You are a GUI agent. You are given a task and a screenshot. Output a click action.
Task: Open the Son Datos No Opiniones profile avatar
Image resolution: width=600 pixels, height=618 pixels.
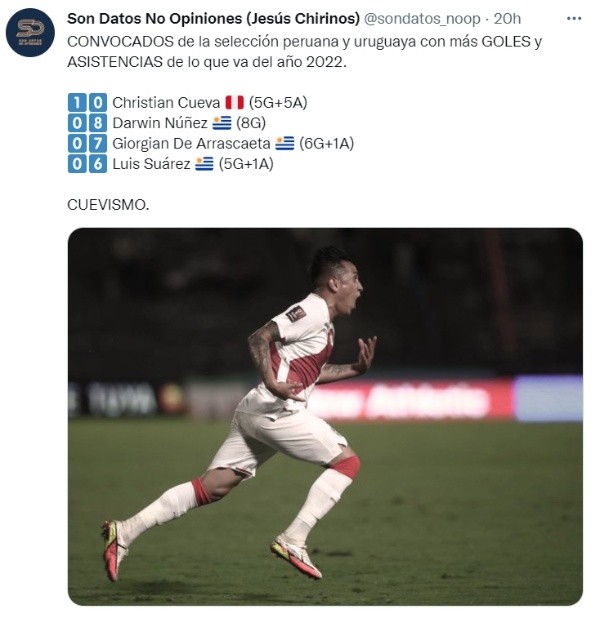tap(30, 32)
